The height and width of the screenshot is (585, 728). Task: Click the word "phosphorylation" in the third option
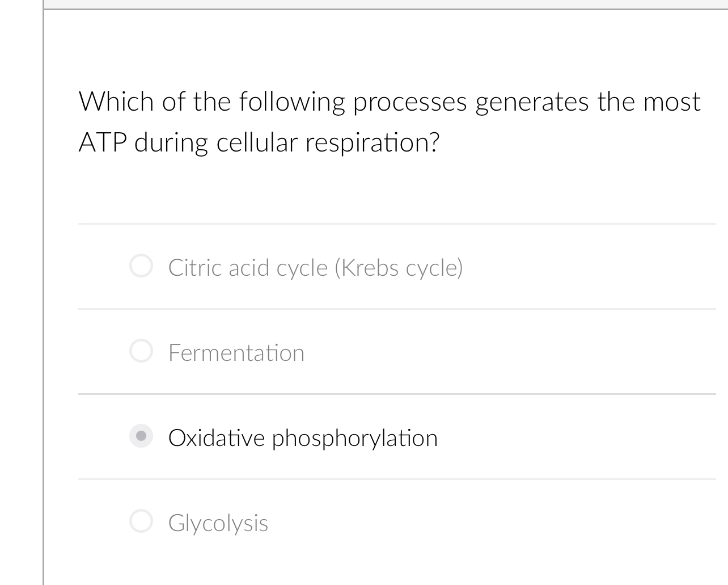pyautogui.click(x=355, y=438)
